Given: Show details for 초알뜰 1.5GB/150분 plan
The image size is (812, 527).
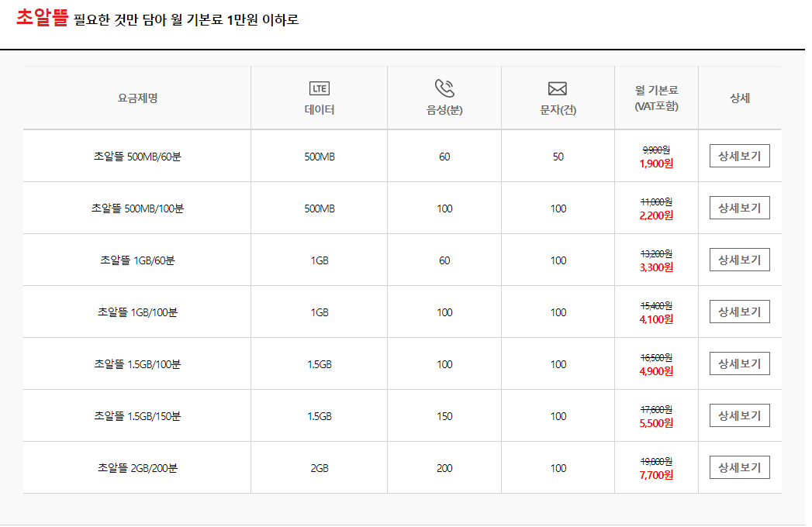Looking at the screenshot, I should pos(740,415).
